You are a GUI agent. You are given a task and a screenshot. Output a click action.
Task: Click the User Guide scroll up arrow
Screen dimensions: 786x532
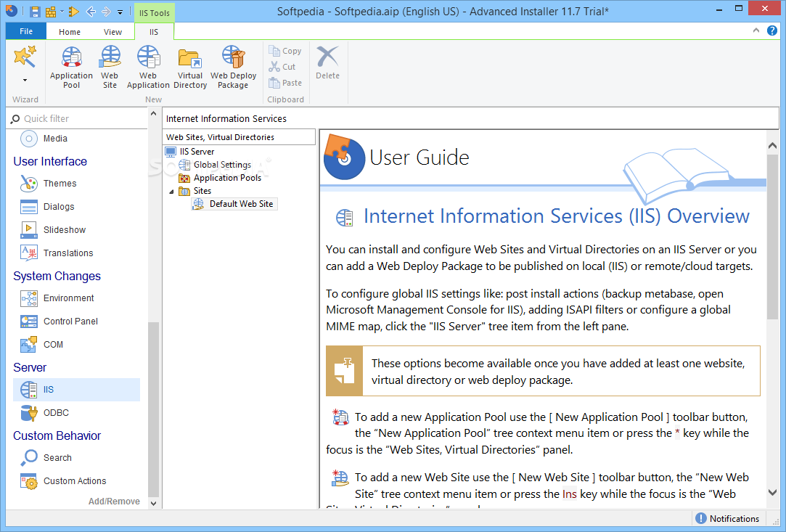click(772, 145)
